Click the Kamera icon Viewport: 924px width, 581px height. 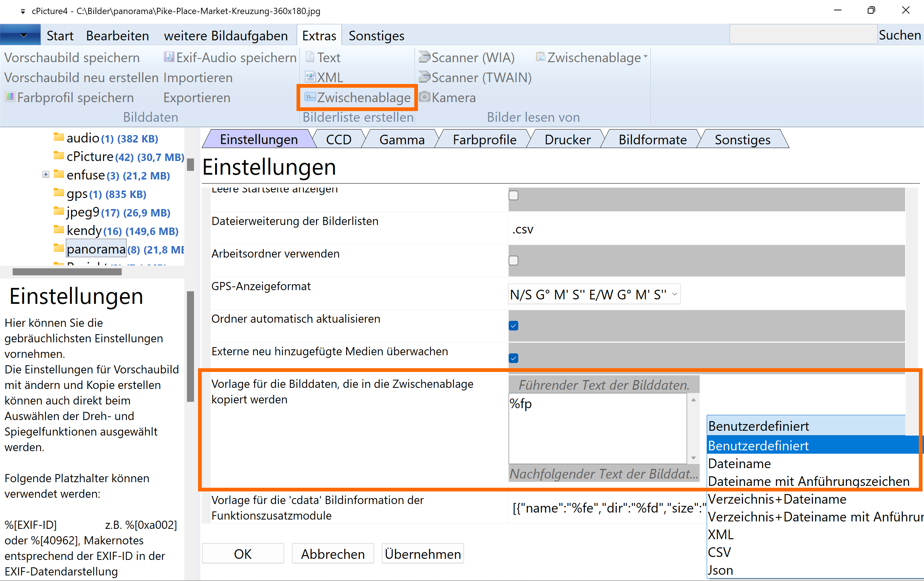pos(424,97)
